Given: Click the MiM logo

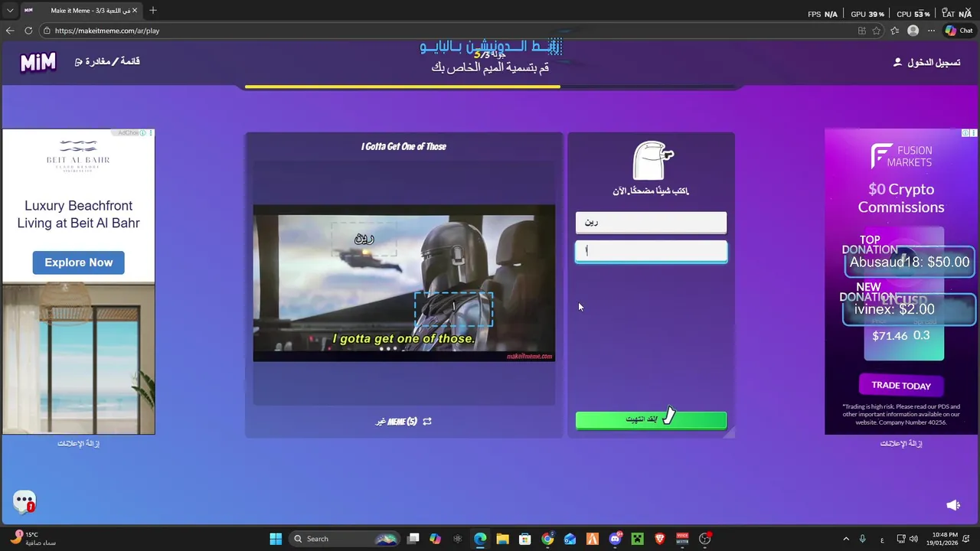Looking at the screenshot, I should pyautogui.click(x=38, y=62).
